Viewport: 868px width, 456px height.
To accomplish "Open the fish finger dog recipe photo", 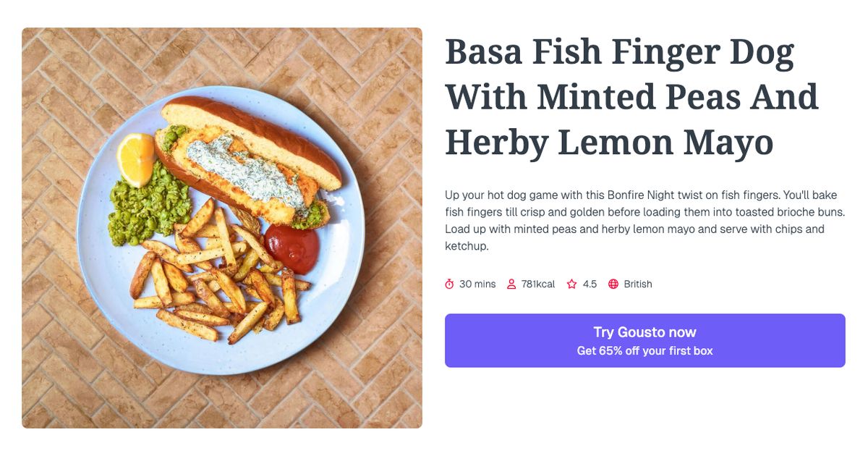I will tap(222, 228).
